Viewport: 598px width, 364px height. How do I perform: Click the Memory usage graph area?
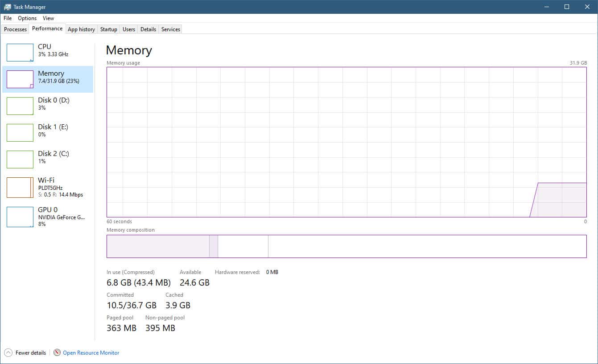(346, 142)
